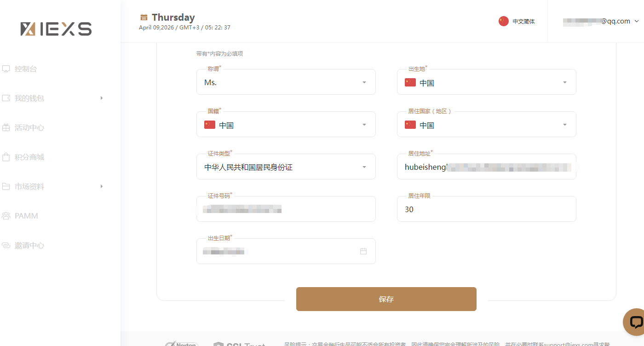
Task: Open the 居住国家 residence country dropdown
Action: click(x=486, y=125)
